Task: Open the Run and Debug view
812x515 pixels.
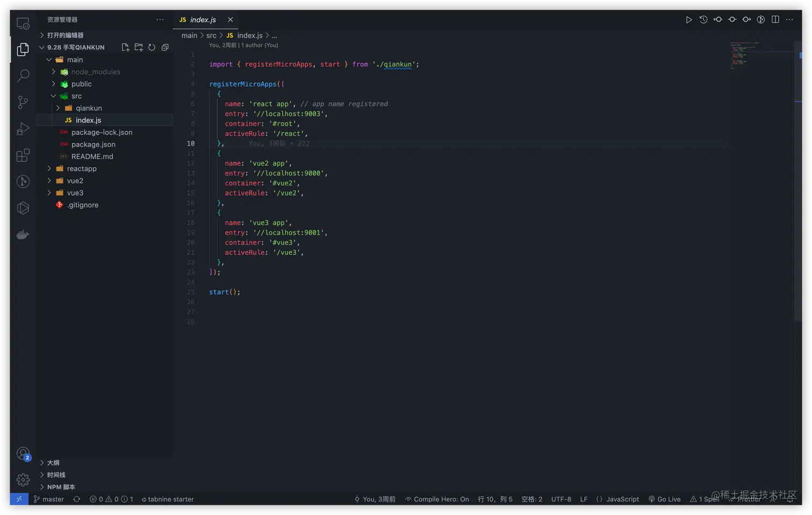Action: click(x=23, y=129)
